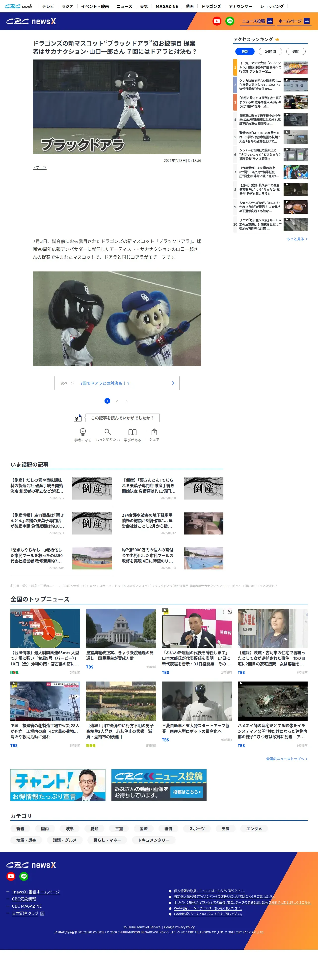The height and width of the screenshot is (980, 318).
Task: Share the article via シェア icon
Action: pyautogui.click(x=154, y=434)
